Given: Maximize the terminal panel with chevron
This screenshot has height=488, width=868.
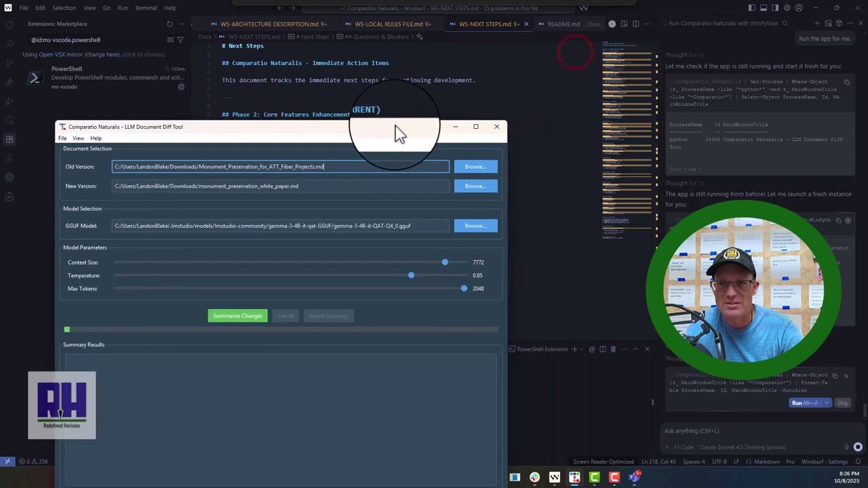Looking at the screenshot, I should pos(635,349).
